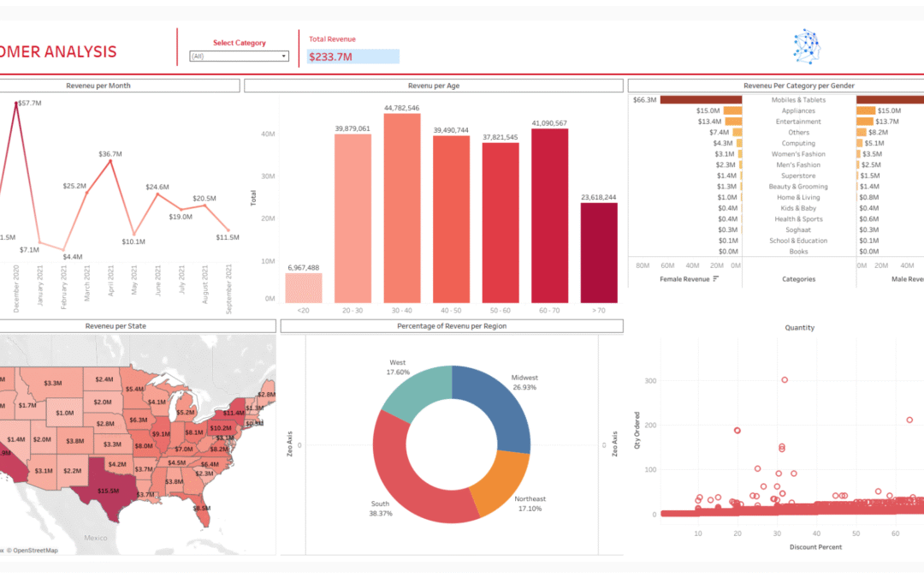Click the Total Revenue value $233.7M
This screenshot has height=578, width=924.
329,56
